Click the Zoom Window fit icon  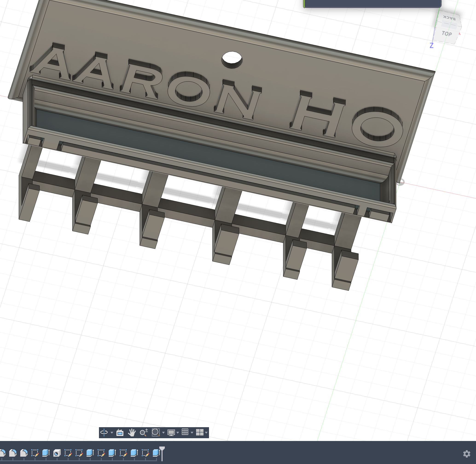click(156, 432)
